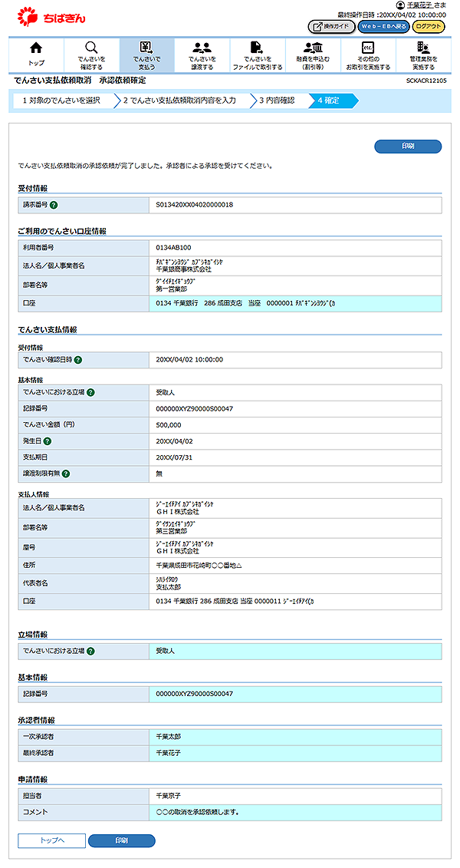This screenshot has height=868, width=460.
Task: Click representative name 支払太郎
Action: 169,587
